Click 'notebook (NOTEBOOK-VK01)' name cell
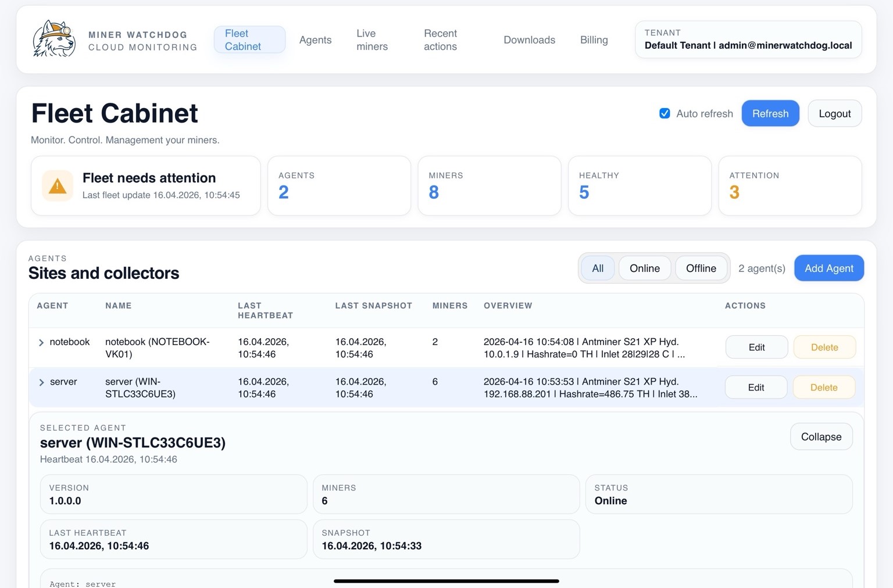The width and height of the screenshot is (893, 588). (157, 347)
